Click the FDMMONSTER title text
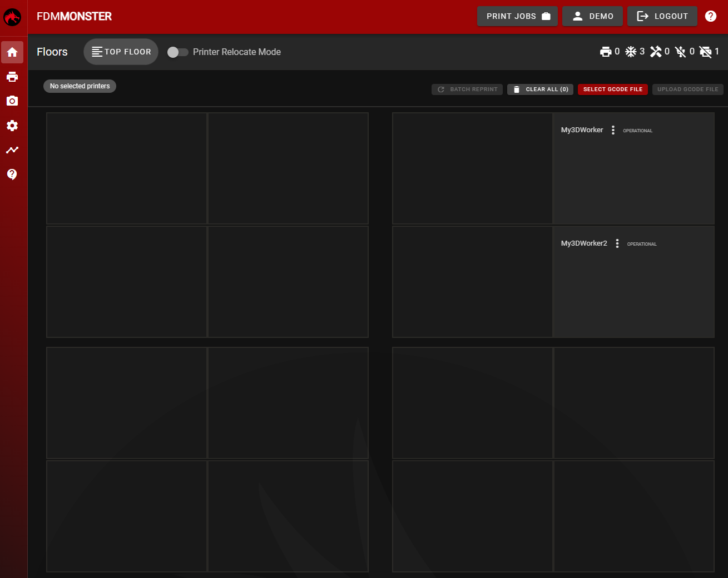The image size is (728, 578). [74, 17]
